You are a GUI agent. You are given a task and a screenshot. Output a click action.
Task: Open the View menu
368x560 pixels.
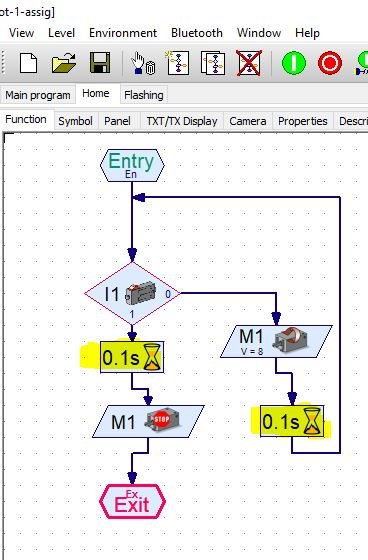tap(21, 33)
